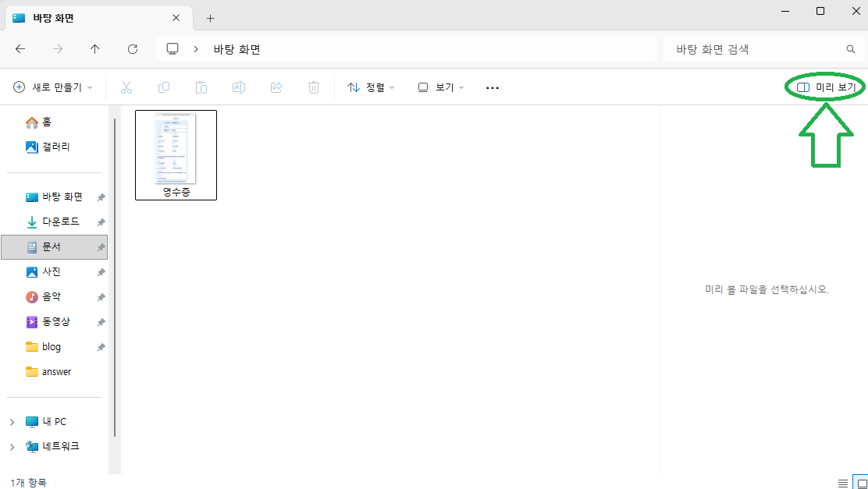Click the Up arrow to go one level up
868x489 pixels.
[95, 48]
